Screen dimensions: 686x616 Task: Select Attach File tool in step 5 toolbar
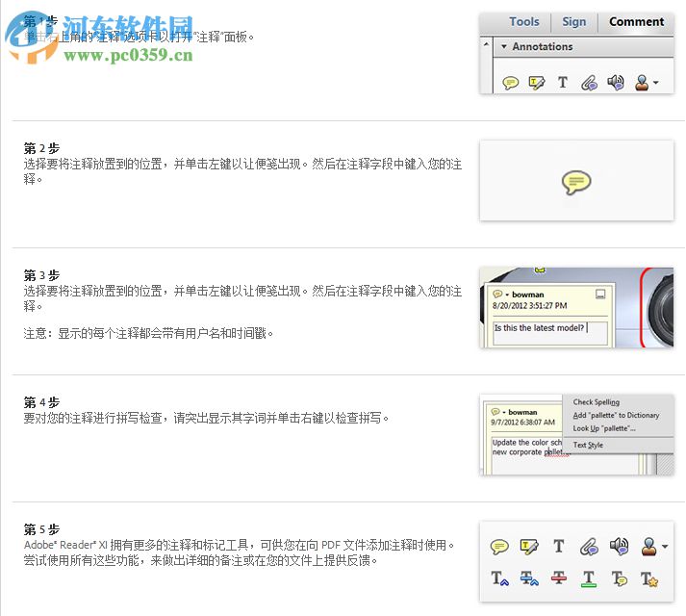coord(589,547)
